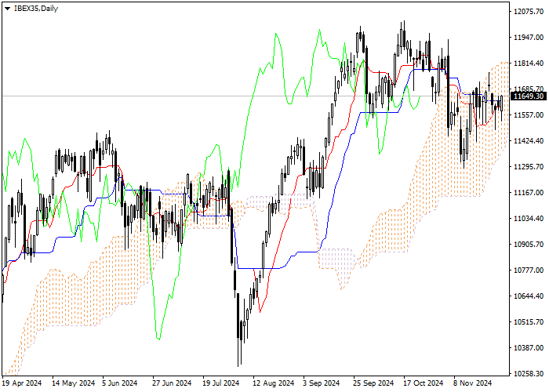Click the 8 Nov 2024 date label
Screen dimensions: 549x392
click(x=473, y=383)
